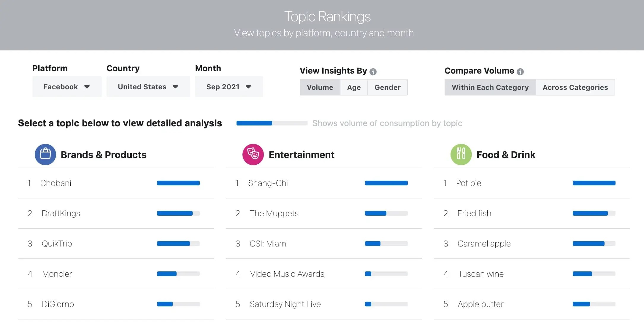This screenshot has height=334, width=644.
Task: View details for Shang-Chi topic
Action: pos(268,183)
